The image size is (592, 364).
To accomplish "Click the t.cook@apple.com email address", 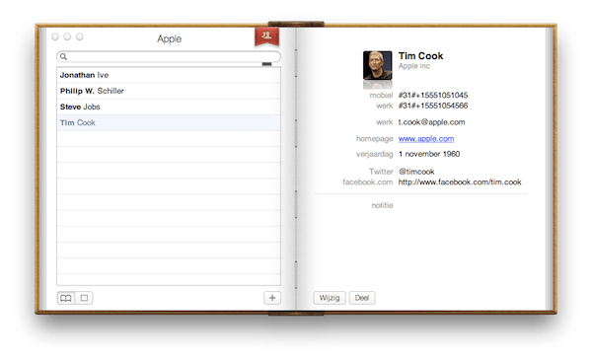I will tap(431, 122).
